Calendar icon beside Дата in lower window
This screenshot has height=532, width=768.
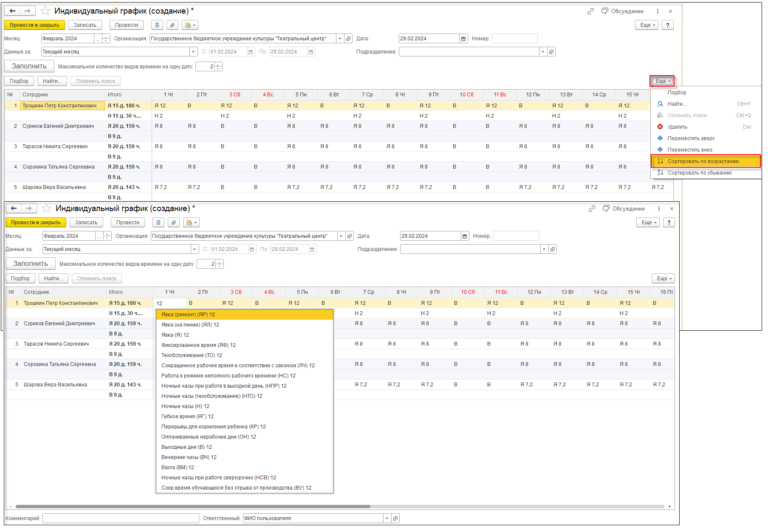[x=465, y=236]
